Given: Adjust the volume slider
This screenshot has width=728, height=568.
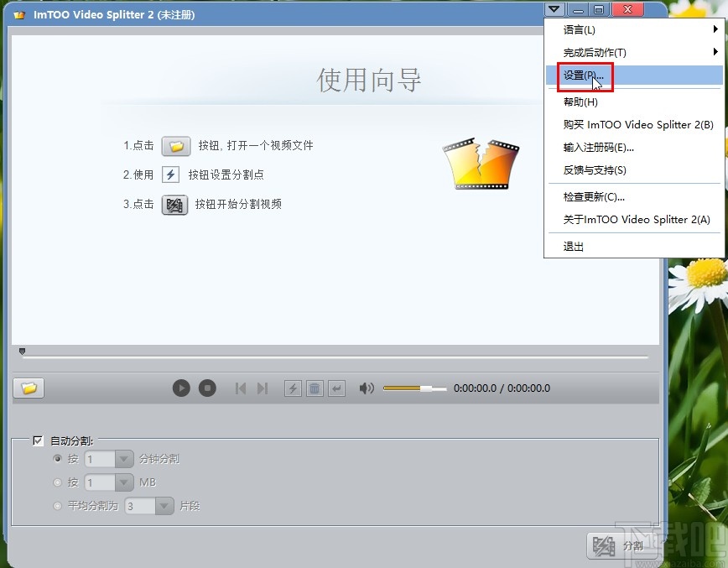Looking at the screenshot, I should [414, 388].
